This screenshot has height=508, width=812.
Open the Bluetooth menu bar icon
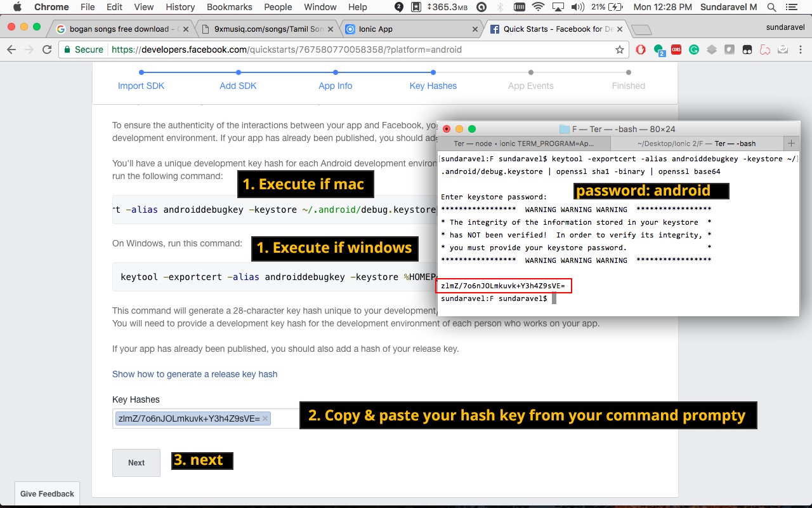pyautogui.click(x=500, y=7)
